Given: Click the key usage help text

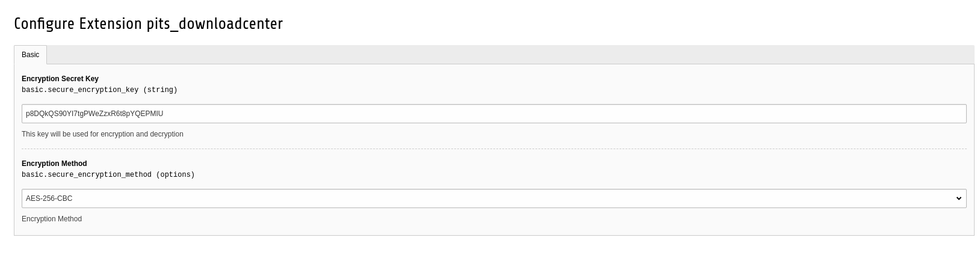Looking at the screenshot, I should (102, 134).
